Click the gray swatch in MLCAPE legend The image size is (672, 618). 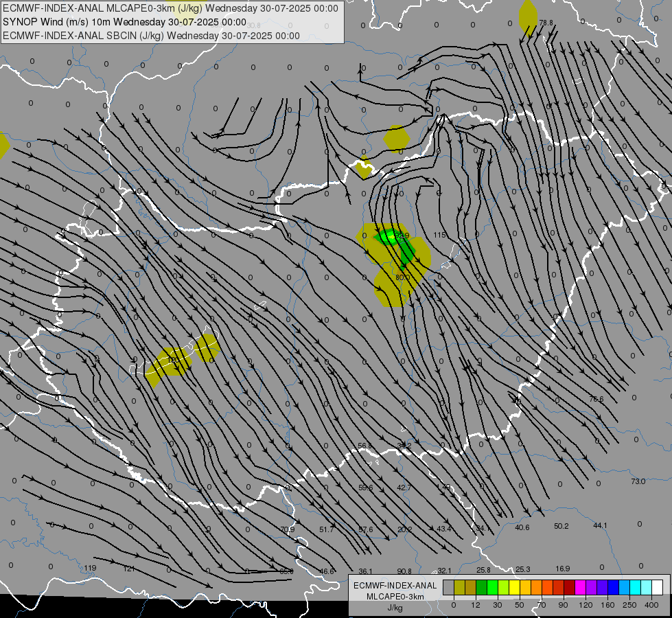coord(449,587)
